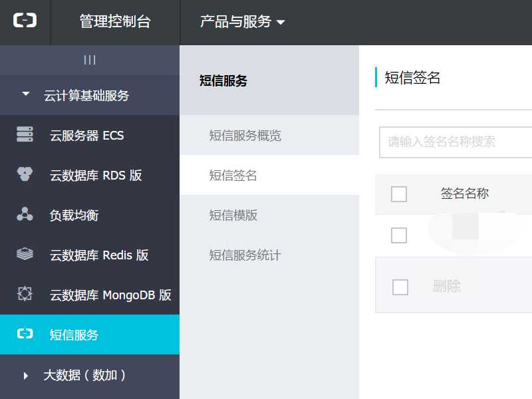Open the 产品与服务 dropdown menu

point(243,22)
